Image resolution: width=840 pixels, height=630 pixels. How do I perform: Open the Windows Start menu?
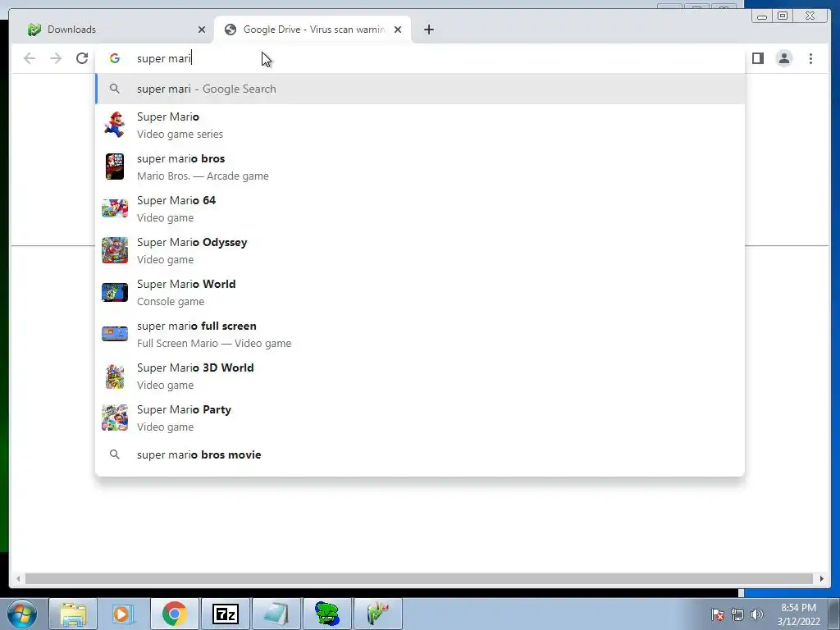click(22, 614)
